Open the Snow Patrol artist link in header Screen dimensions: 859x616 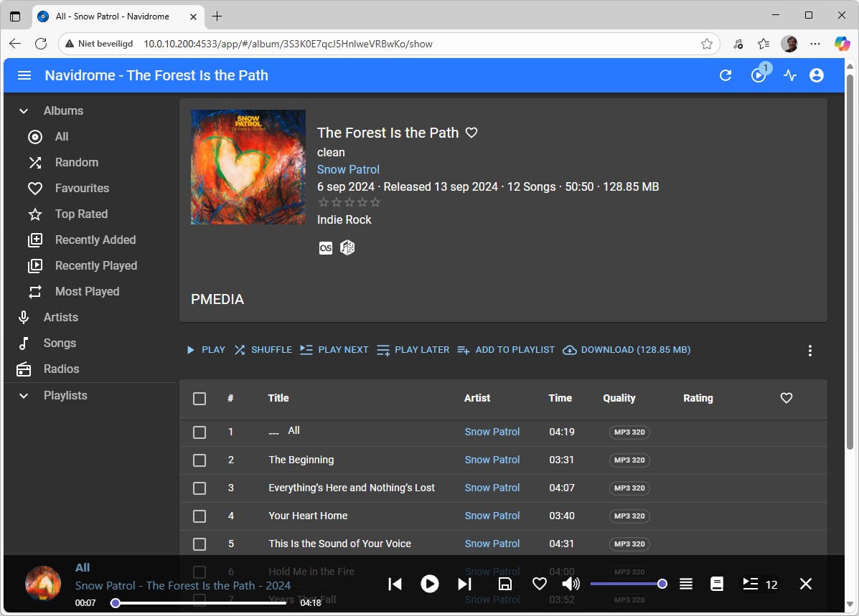click(348, 170)
